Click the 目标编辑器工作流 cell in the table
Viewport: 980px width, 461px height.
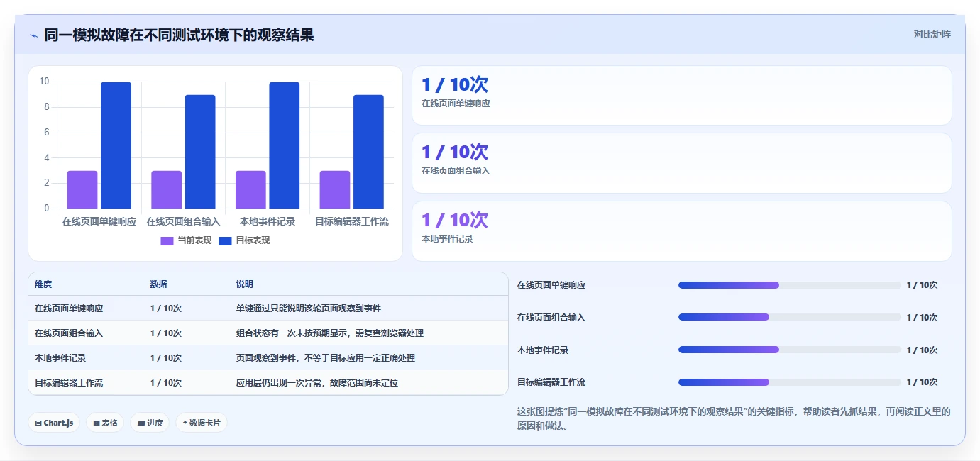[69, 383]
